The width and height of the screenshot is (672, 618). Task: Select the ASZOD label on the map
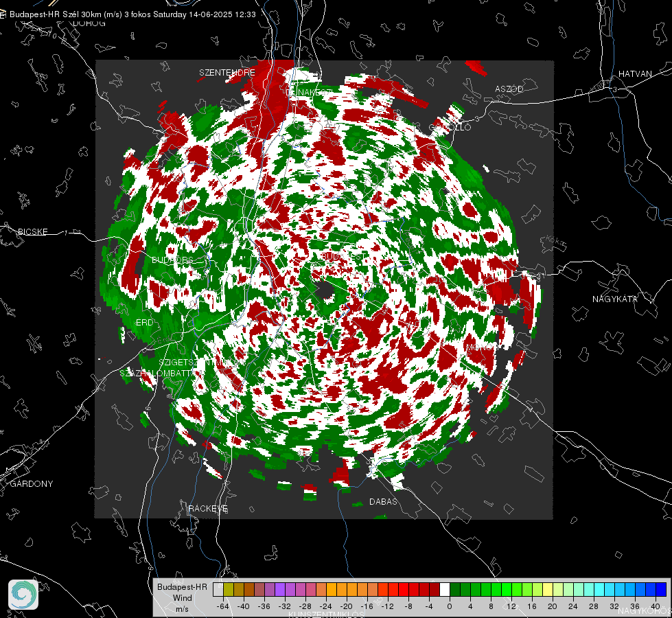click(x=509, y=89)
